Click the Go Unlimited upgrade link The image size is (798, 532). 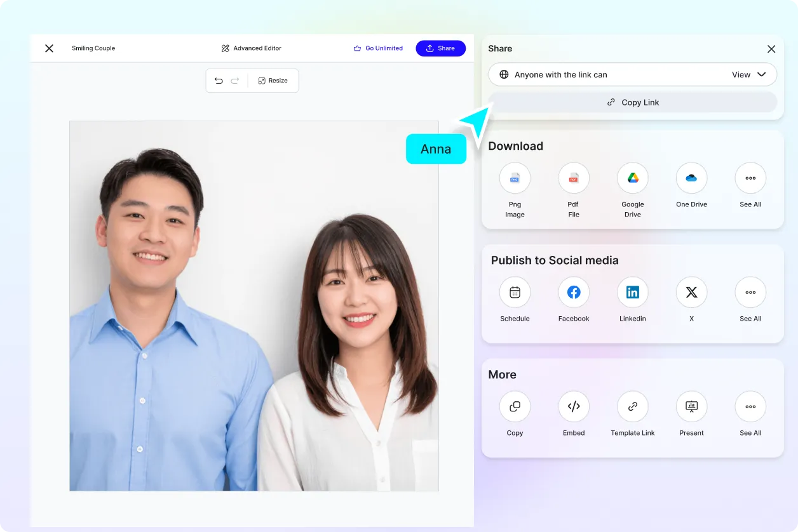point(378,48)
